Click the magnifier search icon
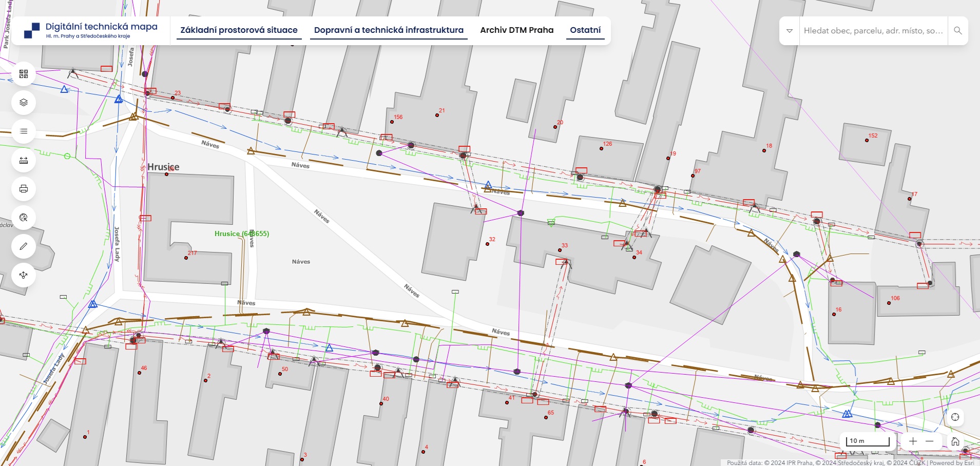 pyautogui.click(x=958, y=31)
